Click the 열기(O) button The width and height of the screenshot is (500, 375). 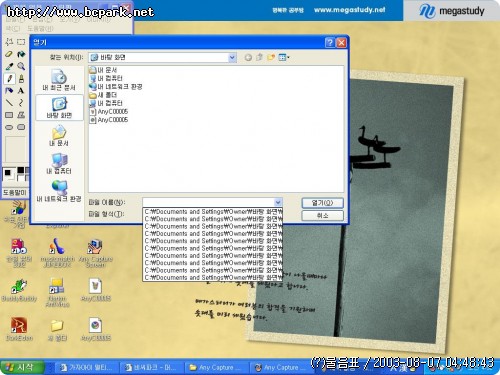click(322, 203)
